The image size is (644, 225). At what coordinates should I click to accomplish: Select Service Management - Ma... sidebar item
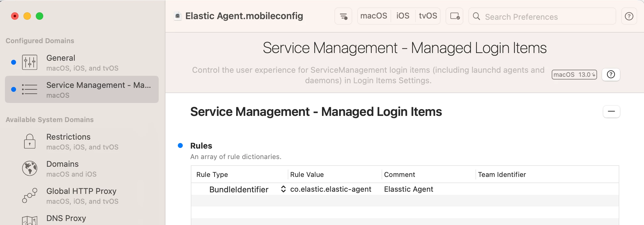pyautogui.click(x=82, y=89)
